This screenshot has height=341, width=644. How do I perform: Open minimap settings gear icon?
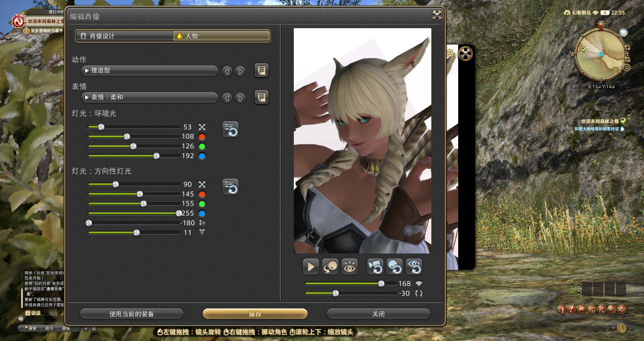(x=627, y=68)
